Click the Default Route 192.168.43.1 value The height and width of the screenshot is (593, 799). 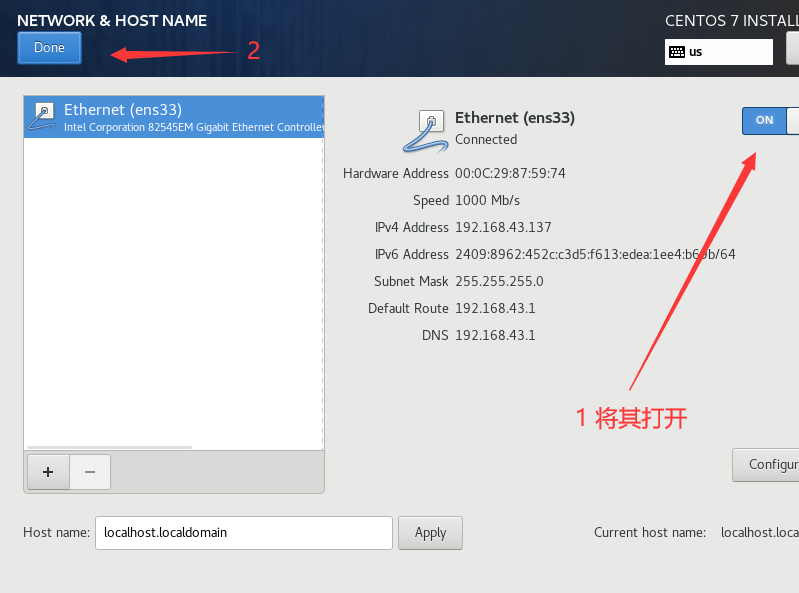tap(495, 308)
